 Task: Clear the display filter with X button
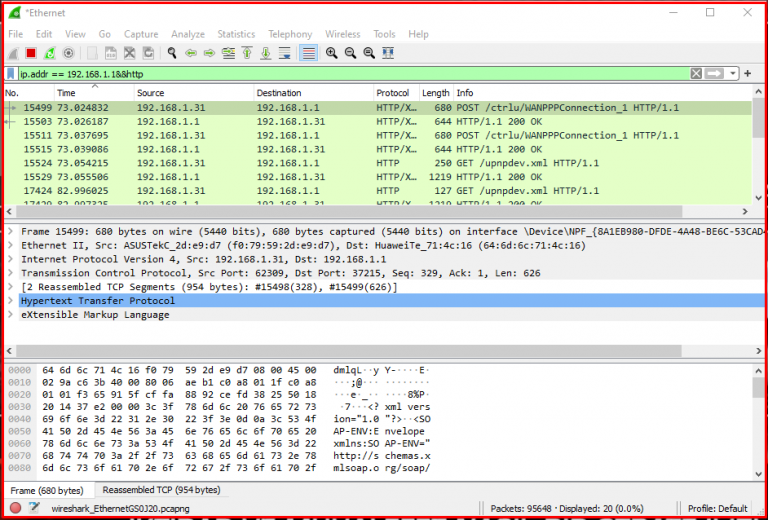(696, 74)
